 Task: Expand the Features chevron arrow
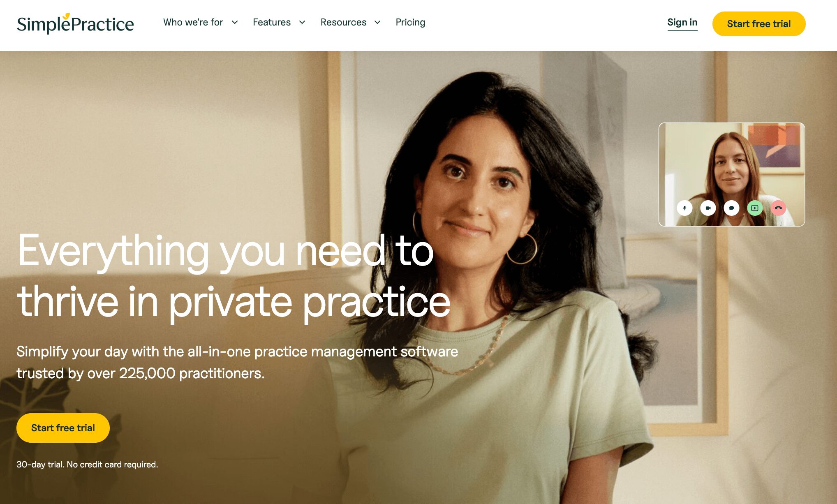tap(302, 22)
